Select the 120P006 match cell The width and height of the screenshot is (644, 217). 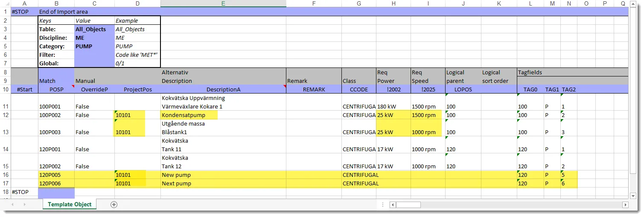click(56, 183)
